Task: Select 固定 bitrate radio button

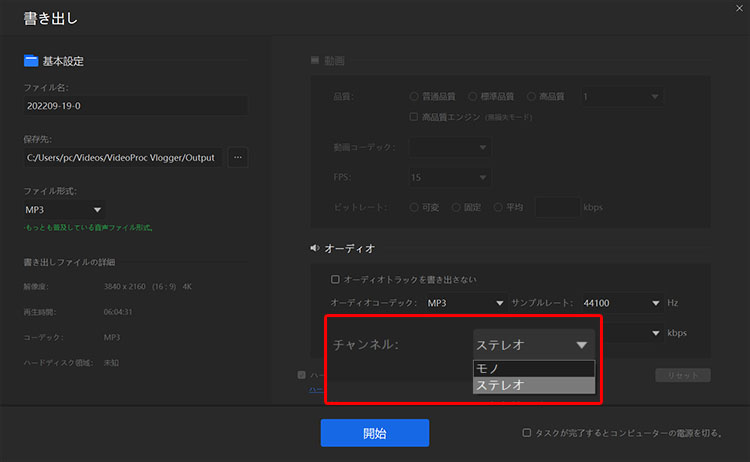Action: click(x=456, y=207)
